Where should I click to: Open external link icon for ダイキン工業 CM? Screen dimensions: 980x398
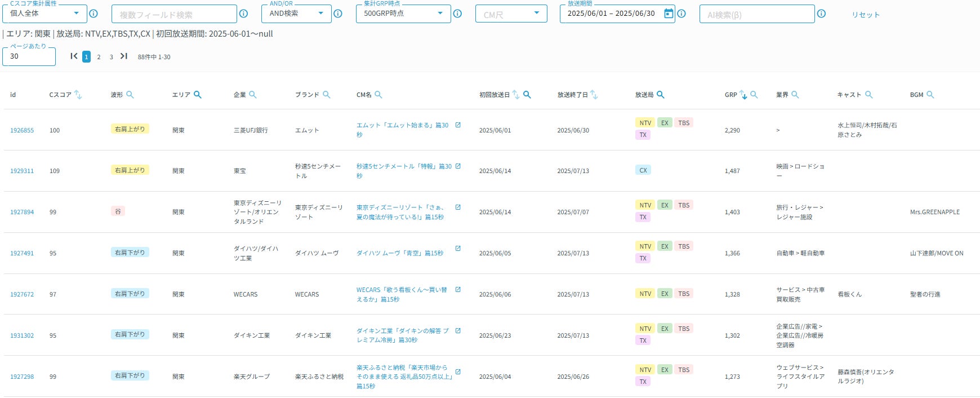pos(458,331)
